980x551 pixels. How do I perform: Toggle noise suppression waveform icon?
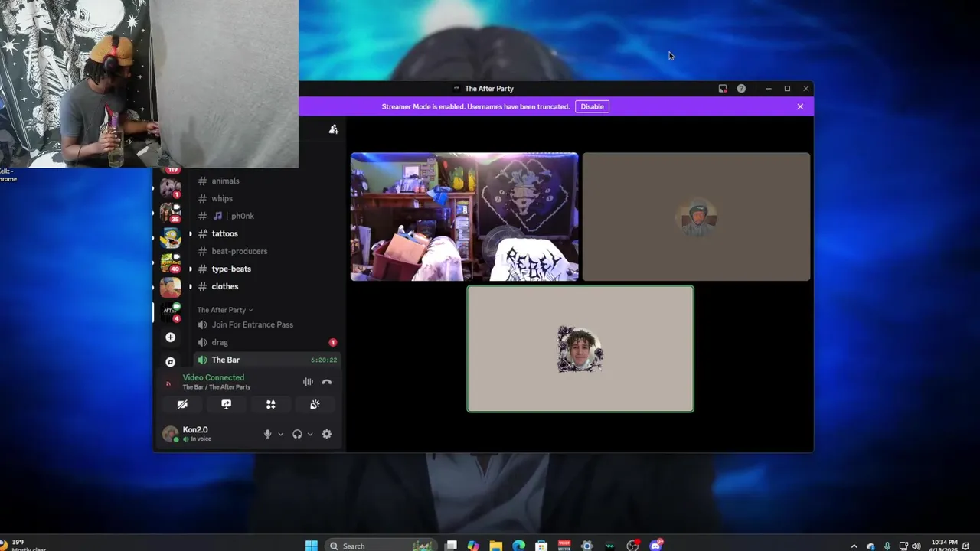(308, 382)
